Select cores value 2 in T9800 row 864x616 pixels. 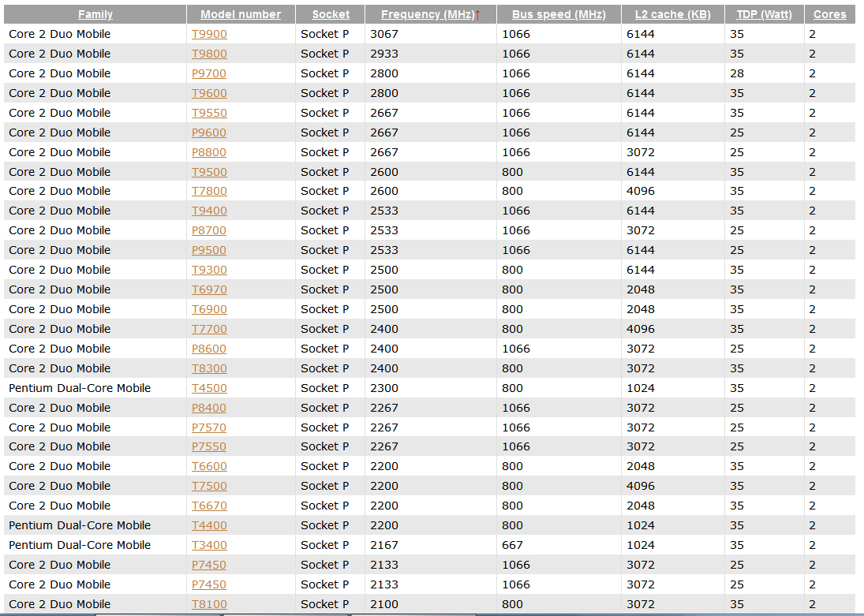tap(812, 54)
